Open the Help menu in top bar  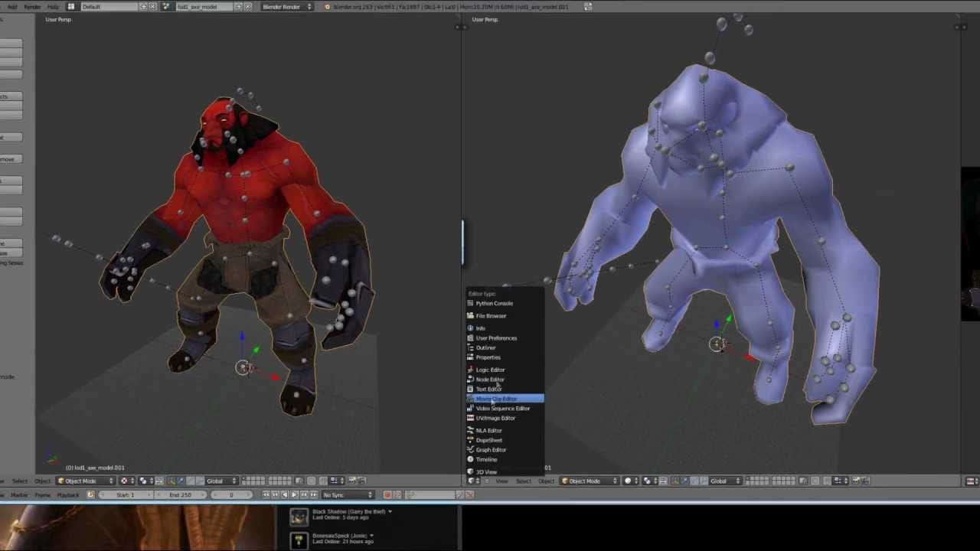[x=53, y=7]
